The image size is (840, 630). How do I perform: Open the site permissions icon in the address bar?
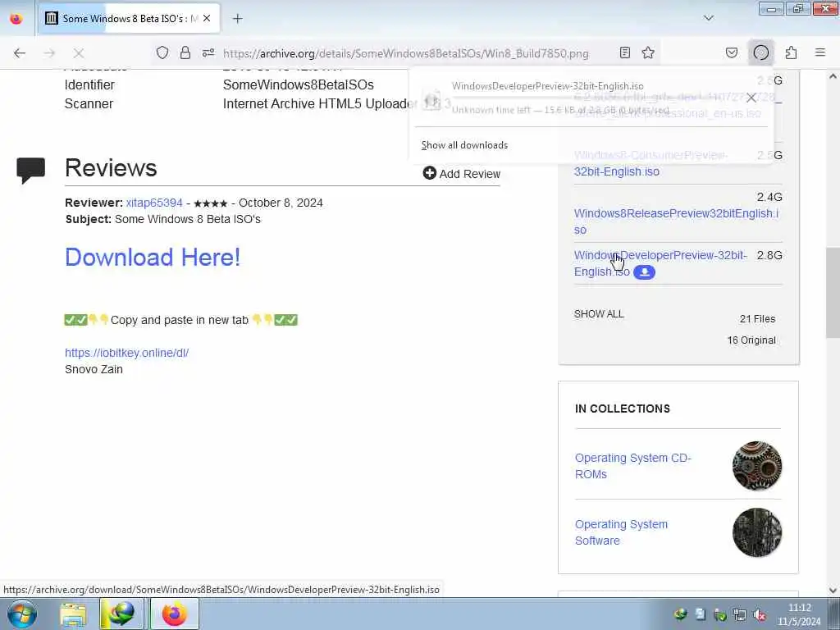(x=208, y=52)
